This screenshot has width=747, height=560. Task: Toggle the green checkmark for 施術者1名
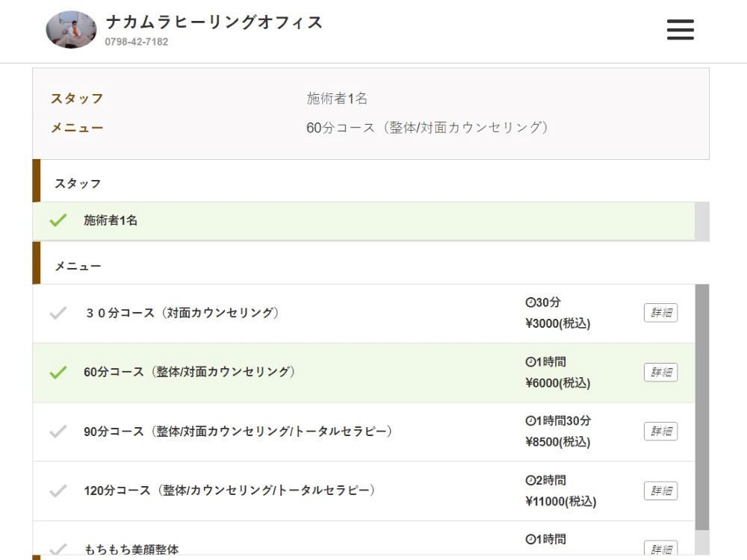(x=58, y=220)
